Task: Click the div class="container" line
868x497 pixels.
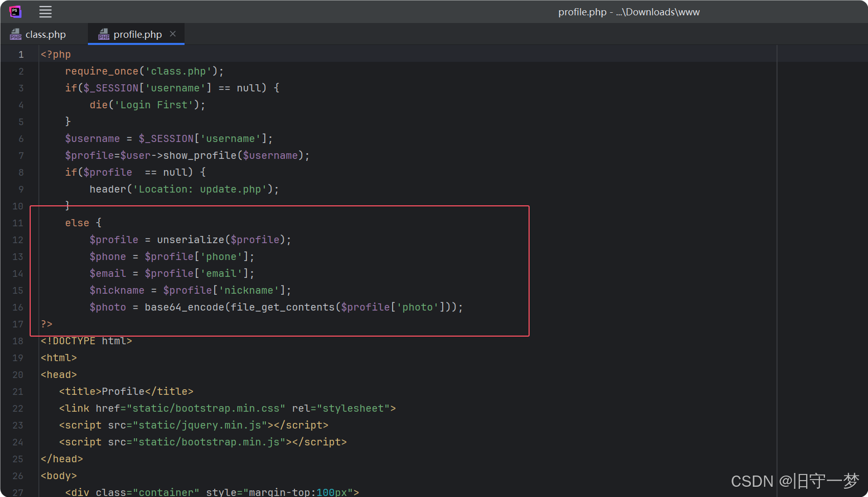Action: (x=212, y=492)
